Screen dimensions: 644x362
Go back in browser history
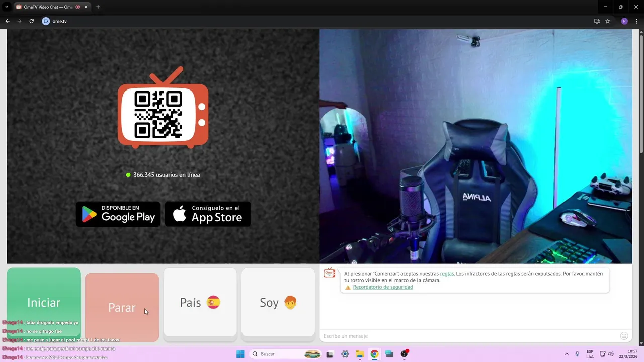[8, 21]
